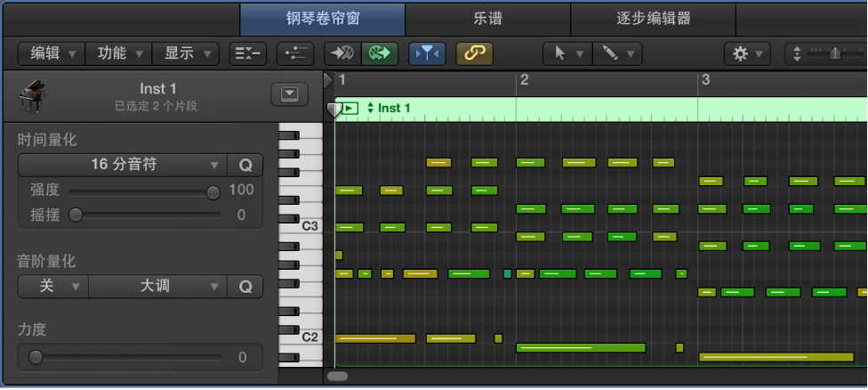This screenshot has height=390, width=868.
Task: Open the 显示 menu
Action: 186,53
